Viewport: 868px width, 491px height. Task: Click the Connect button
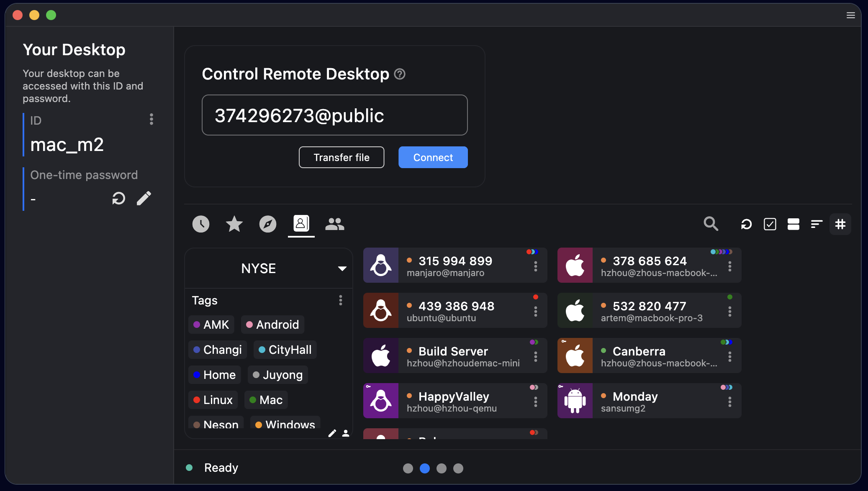[x=433, y=157]
